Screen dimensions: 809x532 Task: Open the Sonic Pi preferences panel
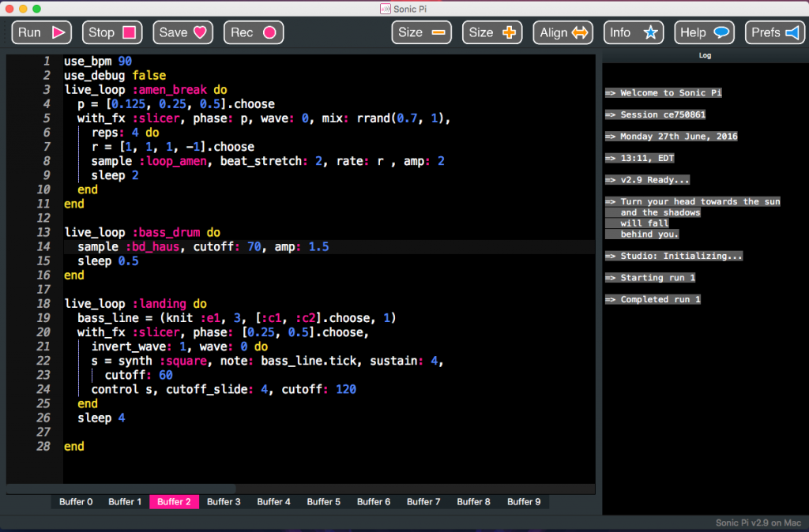click(x=775, y=32)
